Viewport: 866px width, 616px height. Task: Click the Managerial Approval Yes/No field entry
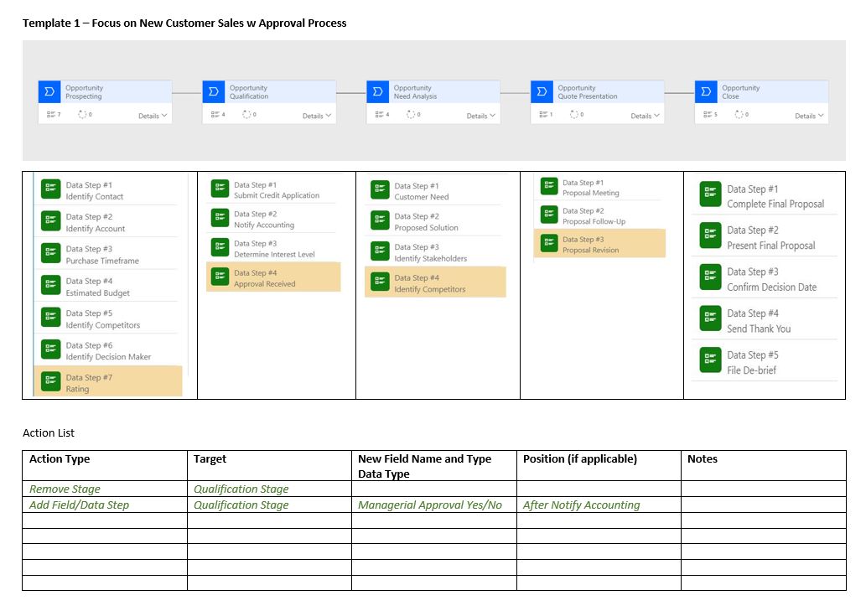pyautogui.click(x=429, y=505)
